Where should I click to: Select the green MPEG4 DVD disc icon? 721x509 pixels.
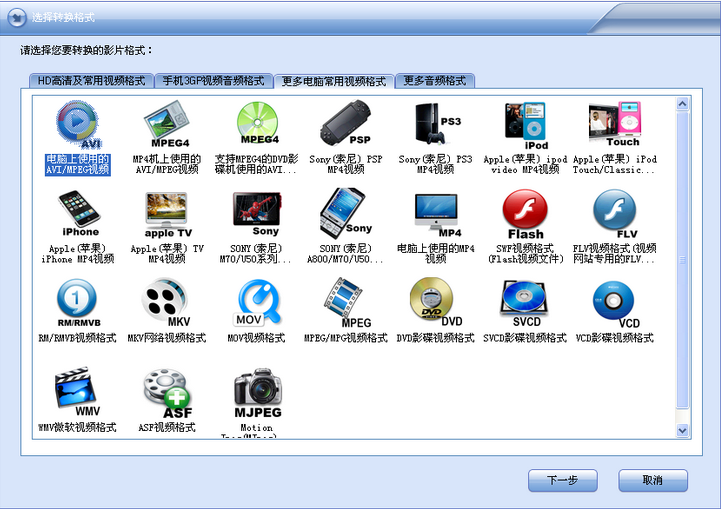point(258,123)
